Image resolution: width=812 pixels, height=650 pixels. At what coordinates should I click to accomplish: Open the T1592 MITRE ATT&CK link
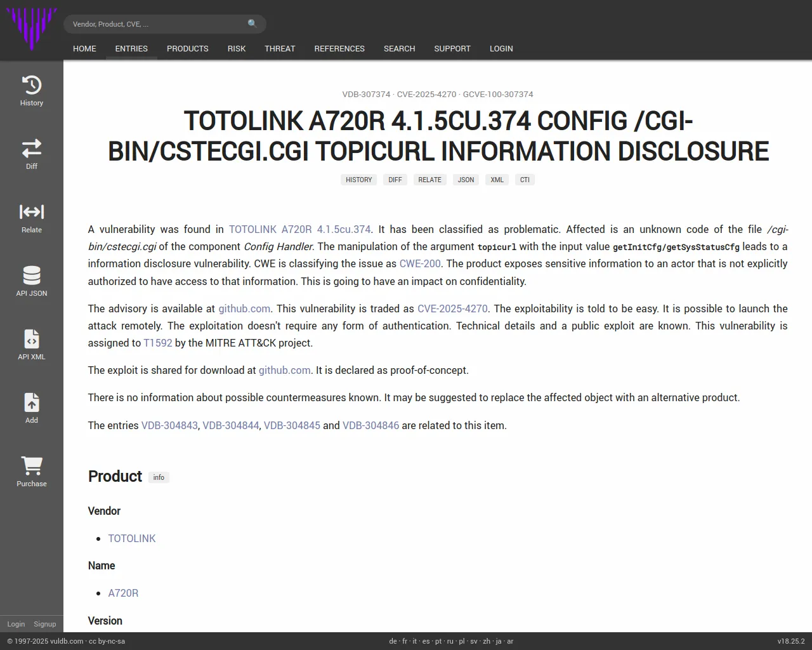tap(158, 343)
